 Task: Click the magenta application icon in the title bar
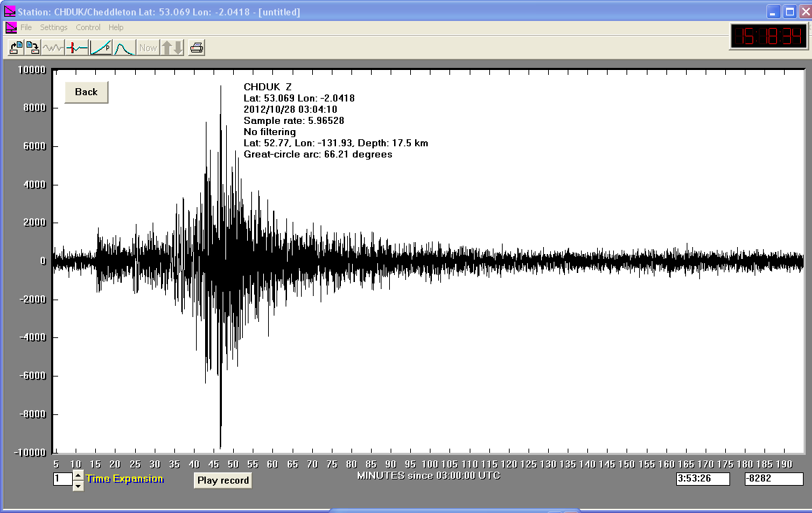10,11
